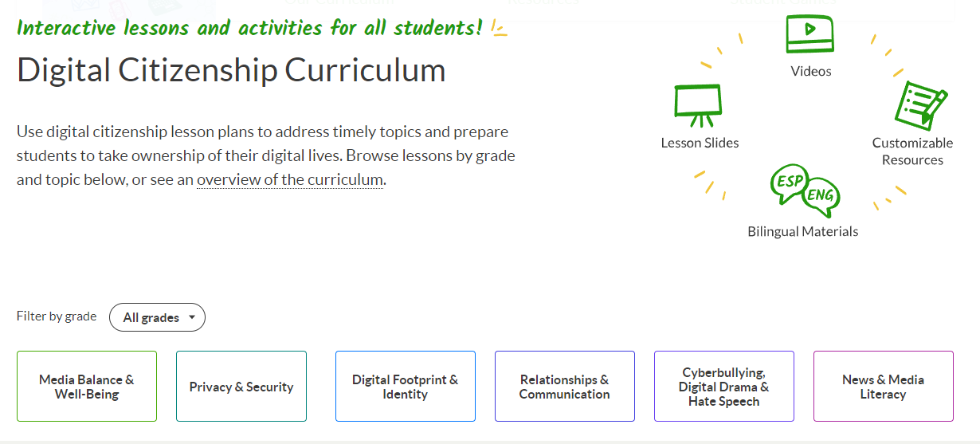Select the Relationships & Communication topic
Viewport: 980px width, 444px height.
point(565,387)
